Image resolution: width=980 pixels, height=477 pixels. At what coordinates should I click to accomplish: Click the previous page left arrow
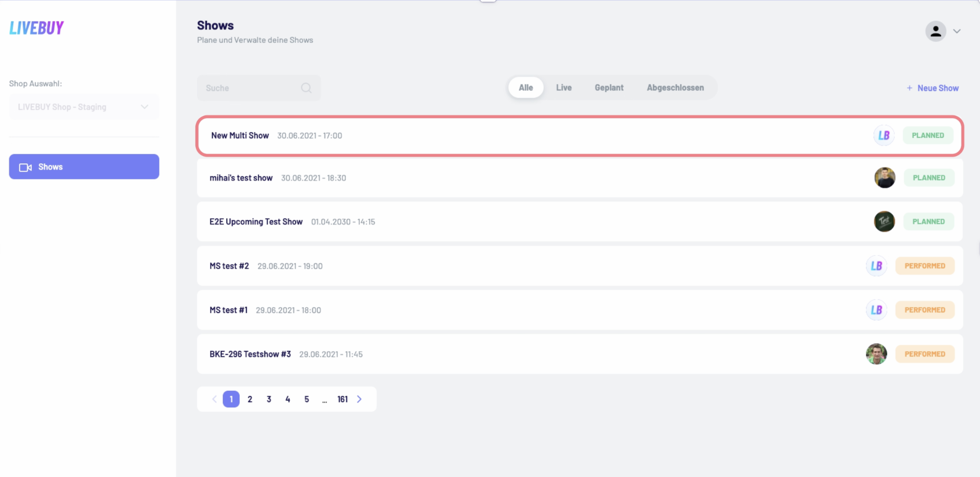coord(214,399)
